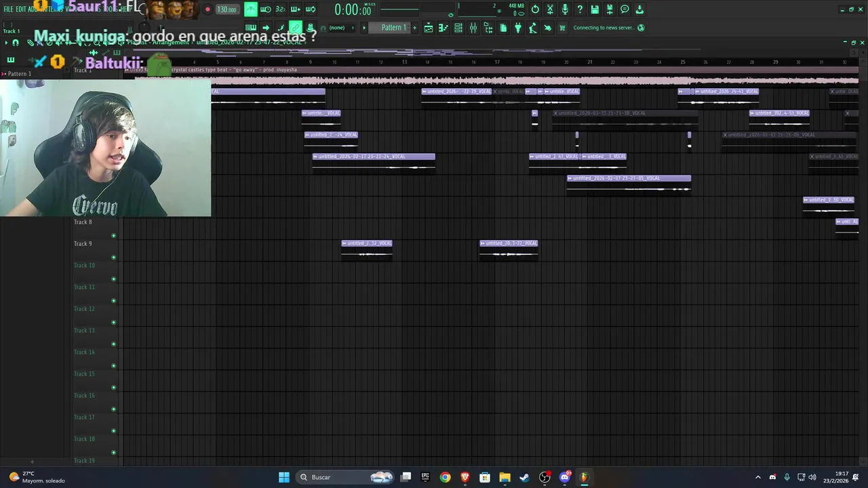Screen dimensions: 868x488
Task: Select the Track 12 header
Action: pos(95,314)
